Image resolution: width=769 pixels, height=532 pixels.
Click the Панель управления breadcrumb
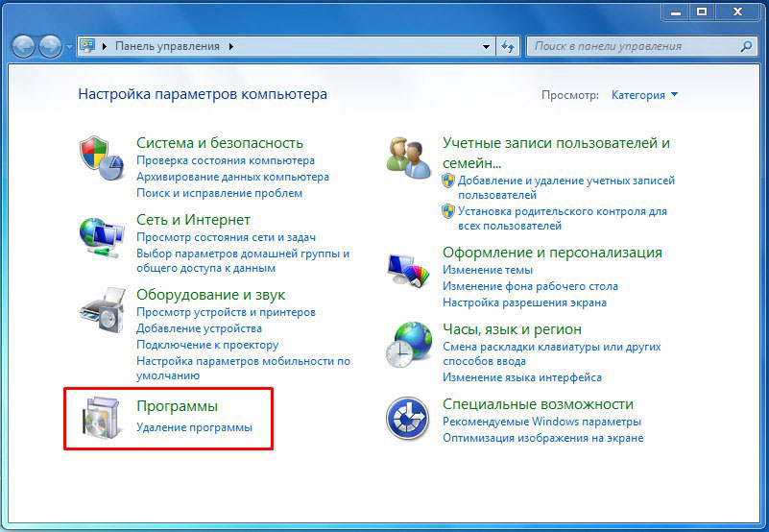click(x=167, y=46)
